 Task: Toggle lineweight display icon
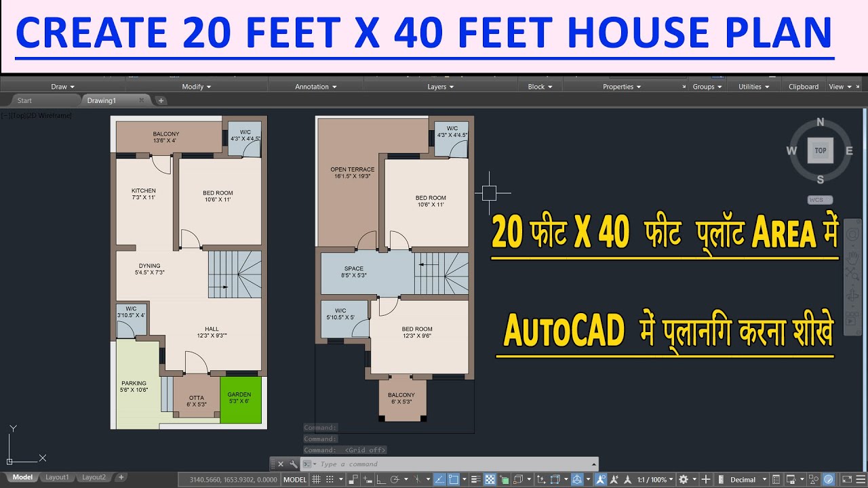pyautogui.click(x=476, y=479)
